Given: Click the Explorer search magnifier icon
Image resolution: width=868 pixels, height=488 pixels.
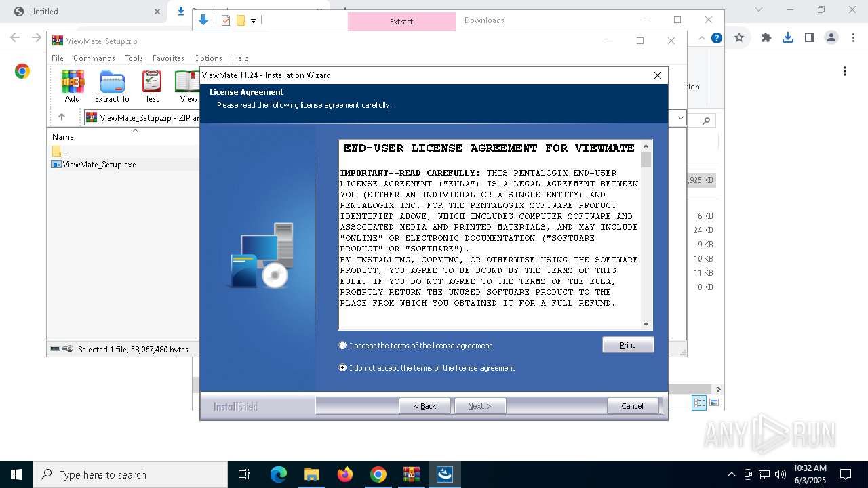Looking at the screenshot, I should [x=706, y=121].
